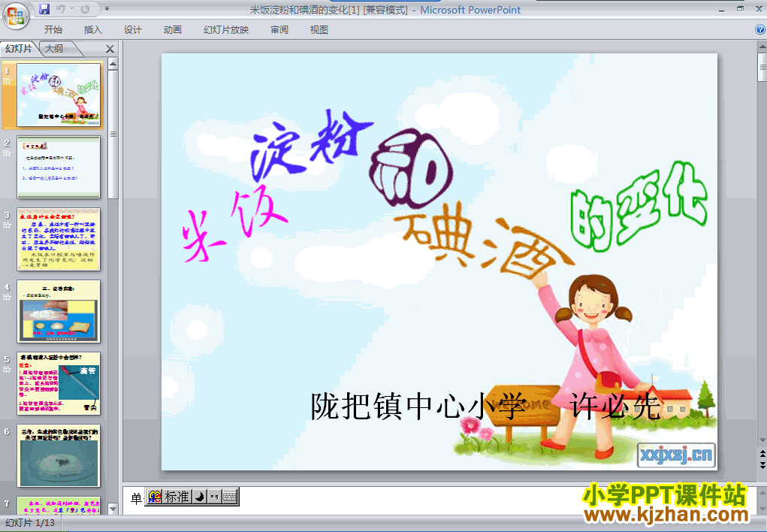Click the Undo icon

click(x=61, y=9)
